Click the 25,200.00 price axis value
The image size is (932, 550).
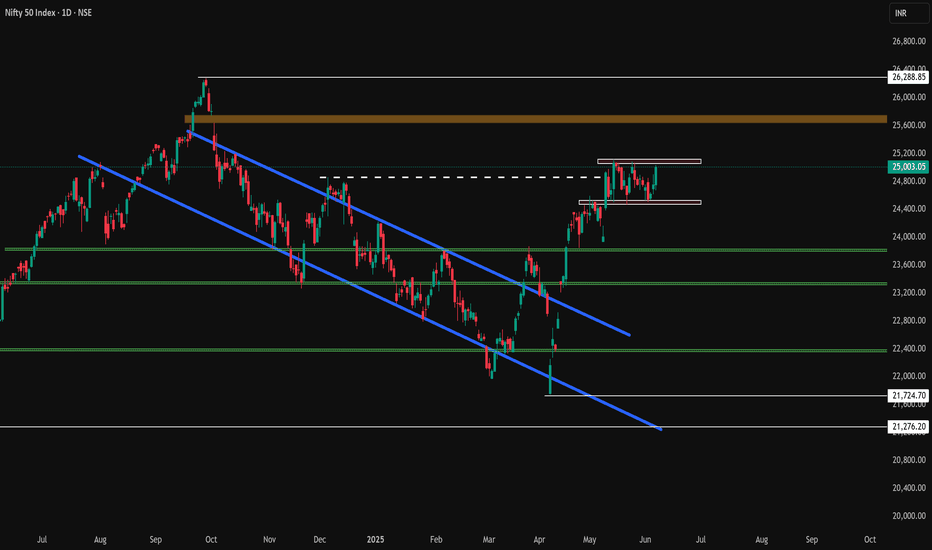click(909, 153)
